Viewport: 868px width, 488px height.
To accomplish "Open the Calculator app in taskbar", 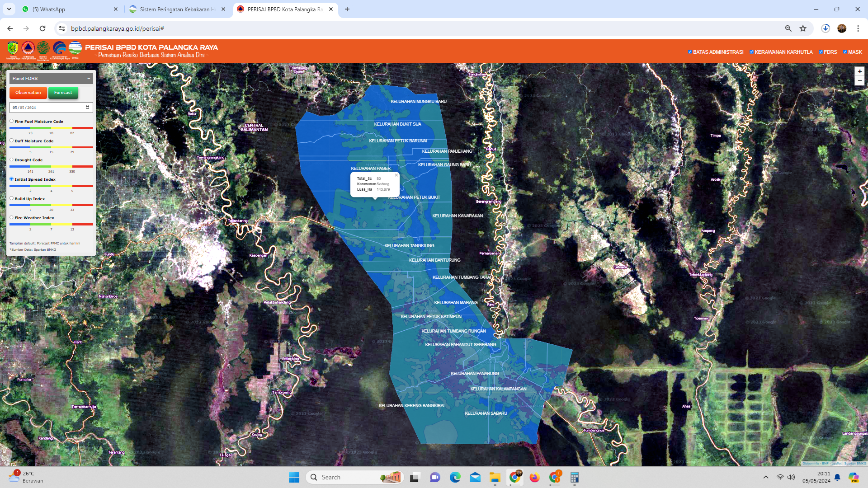I will click(x=574, y=477).
